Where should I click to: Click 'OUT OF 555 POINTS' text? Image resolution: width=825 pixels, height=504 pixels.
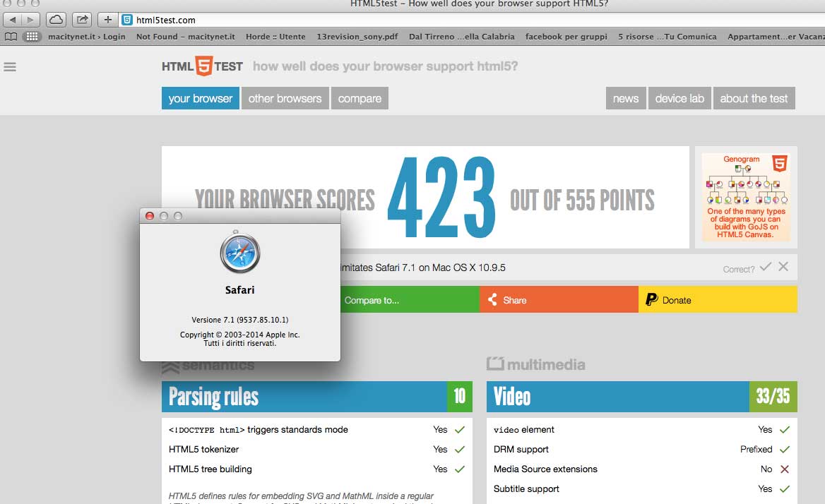click(x=582, y=200)
